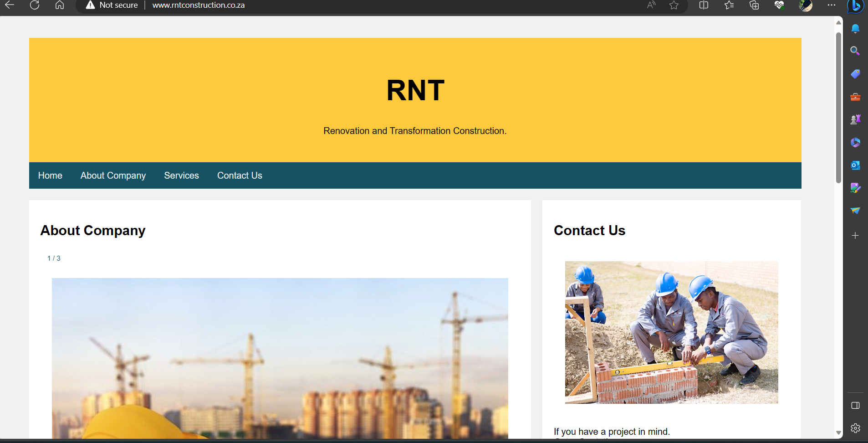Open the Microsoft 365 sidebar panel
868x443 pixels.
(x=855, y=142)
